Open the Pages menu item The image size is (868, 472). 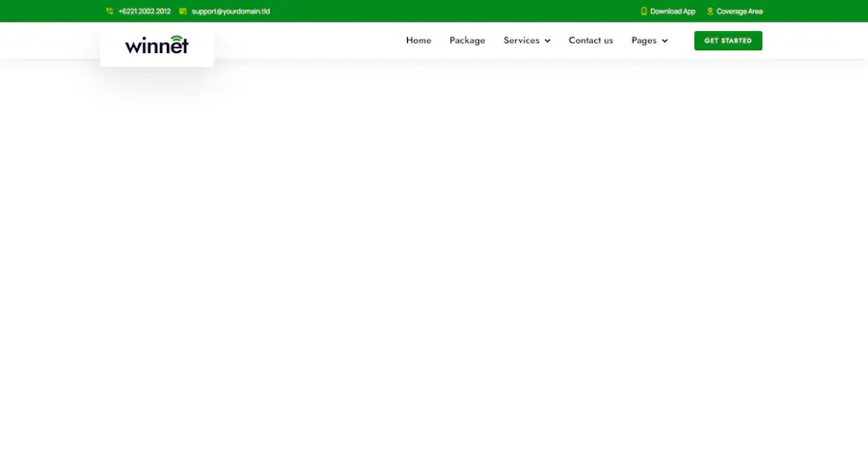644,41
